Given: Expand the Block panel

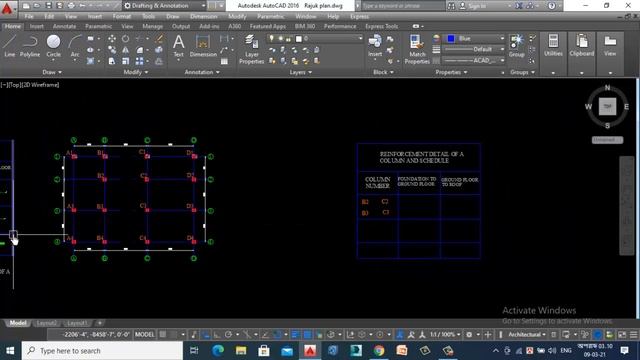Looking at the screenshot, I should pos(383,72).
